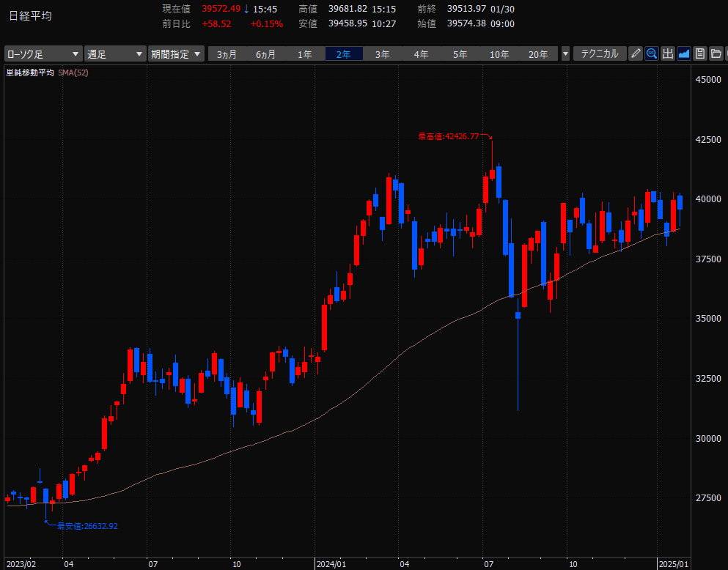
Task: Select the 5年 period tab
Action: 460,54
